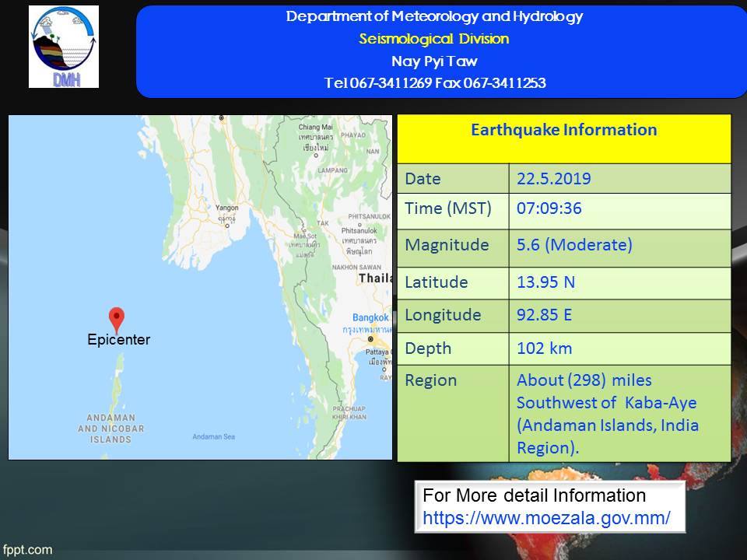Screen dimensions: 747x560
Task: Click the Yangon label on the map
Action: click(226, 208)
